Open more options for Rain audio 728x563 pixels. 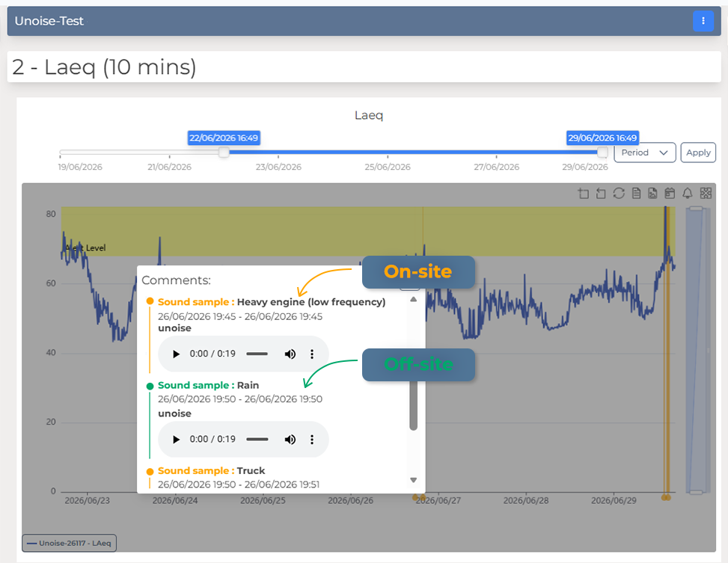(312, 440)
